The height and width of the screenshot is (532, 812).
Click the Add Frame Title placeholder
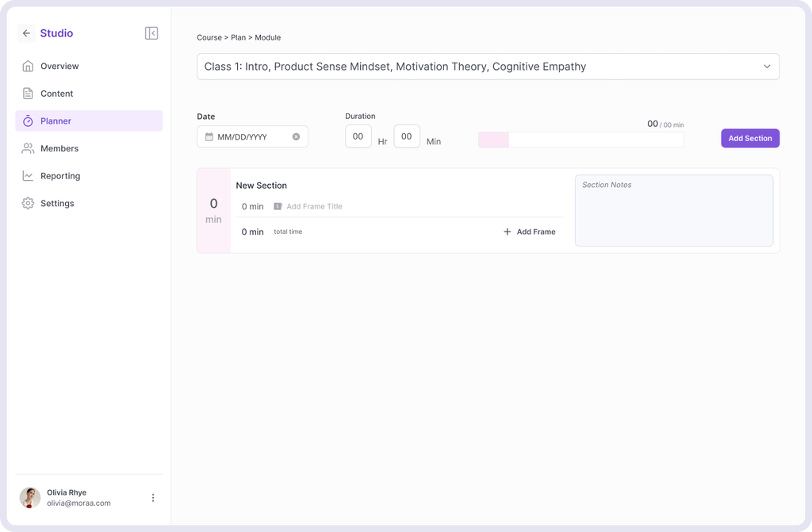point(314,206)
